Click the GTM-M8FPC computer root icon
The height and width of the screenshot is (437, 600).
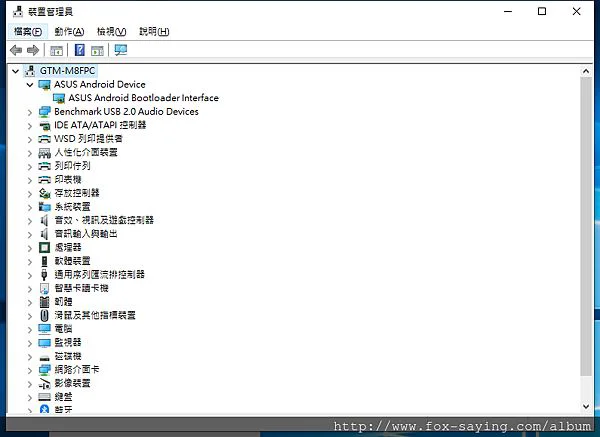(30, 71)
